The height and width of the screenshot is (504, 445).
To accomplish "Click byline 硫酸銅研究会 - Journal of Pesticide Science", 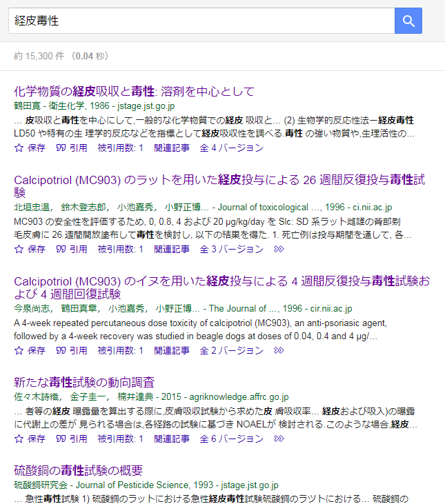I will [x=102, y=485].
